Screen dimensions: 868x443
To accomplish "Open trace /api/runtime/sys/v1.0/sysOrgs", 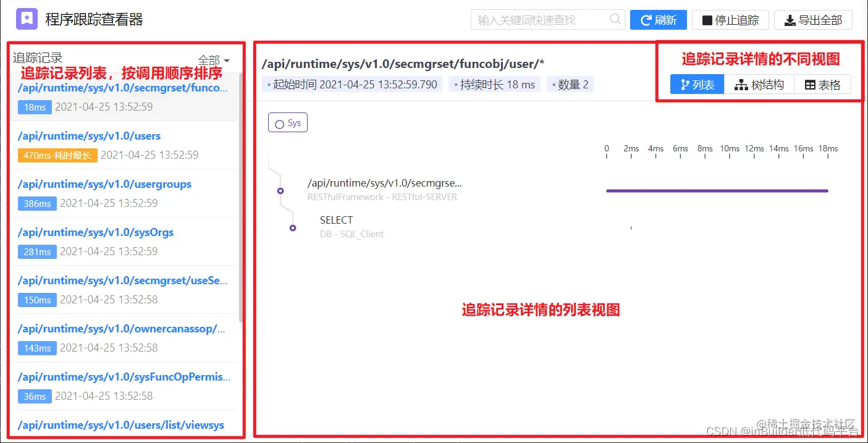I will 96,232.
